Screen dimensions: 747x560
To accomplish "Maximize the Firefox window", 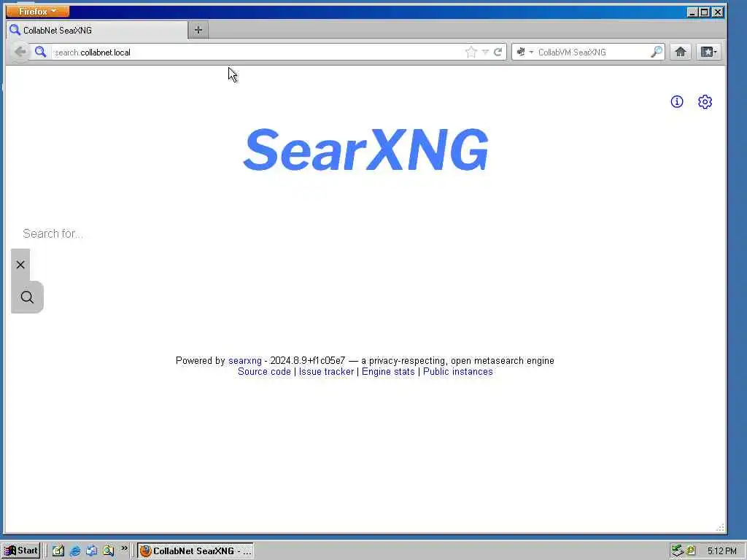I will pyautogui.click(x=705, y=12).
